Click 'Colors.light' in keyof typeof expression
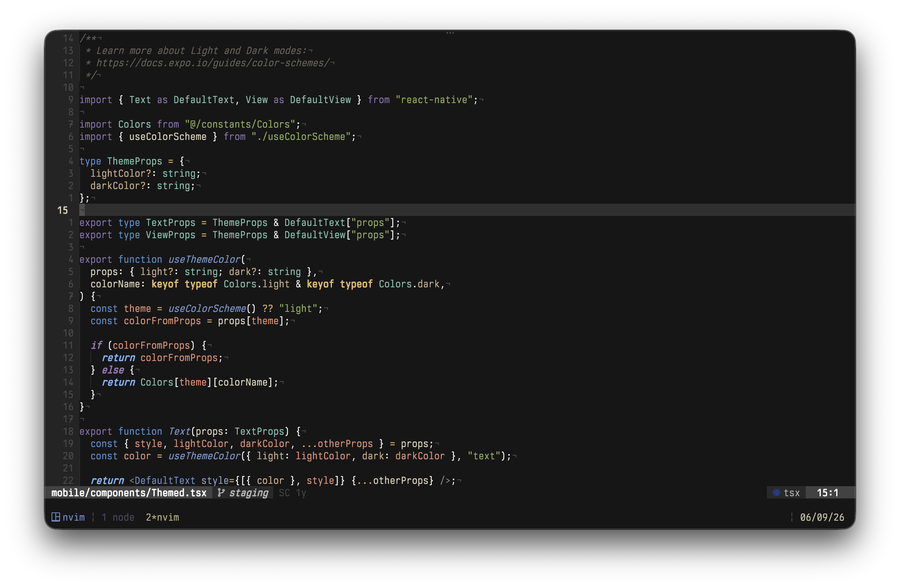Screen dimensions: 900x588 tap(257, 284)
